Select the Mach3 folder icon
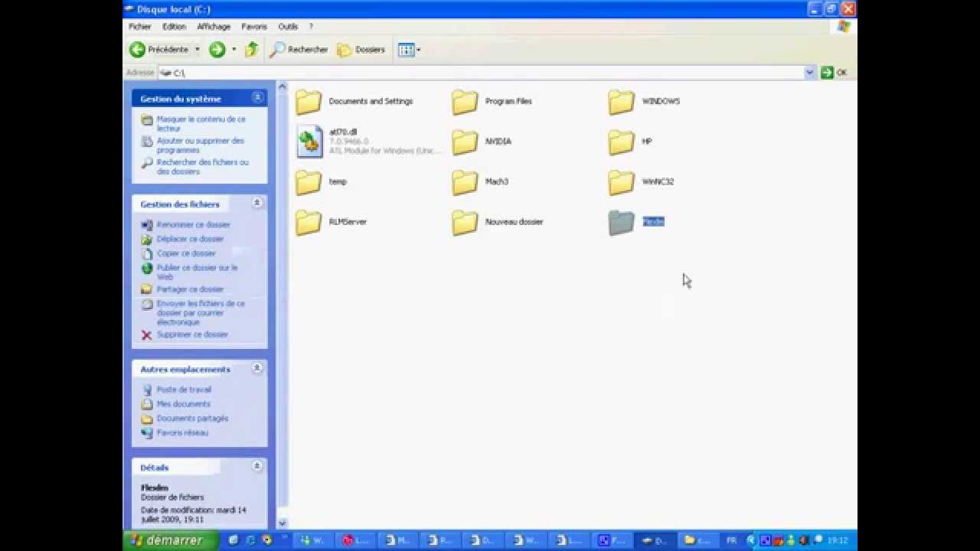The image size is (980, 551). [x=465, y=182]
